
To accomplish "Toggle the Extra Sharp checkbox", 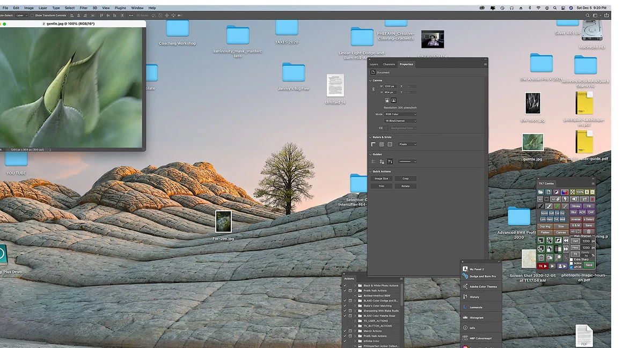I will point(572,260).
